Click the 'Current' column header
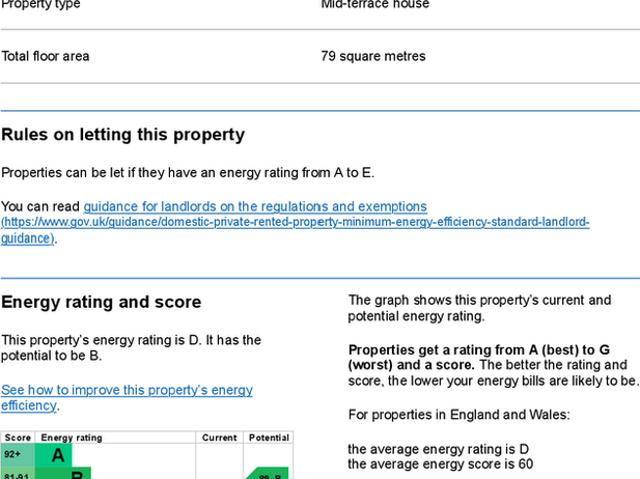The image size is (640, 479). coord(219,438)
